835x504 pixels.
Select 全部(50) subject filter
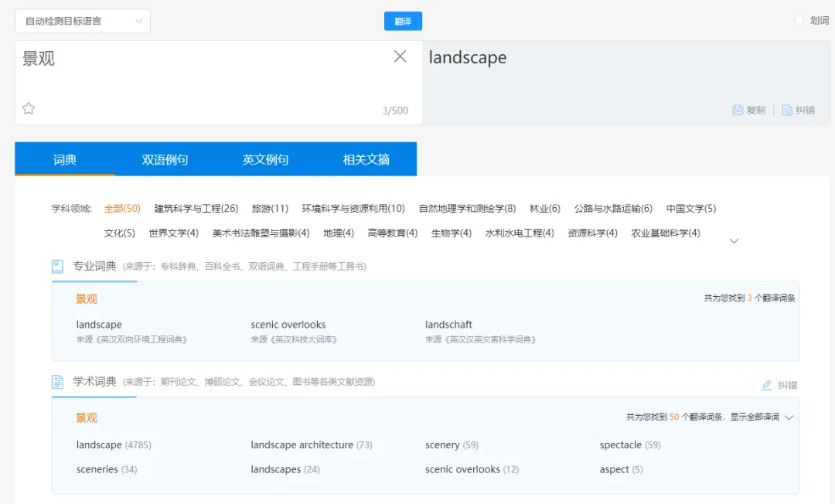122,209
